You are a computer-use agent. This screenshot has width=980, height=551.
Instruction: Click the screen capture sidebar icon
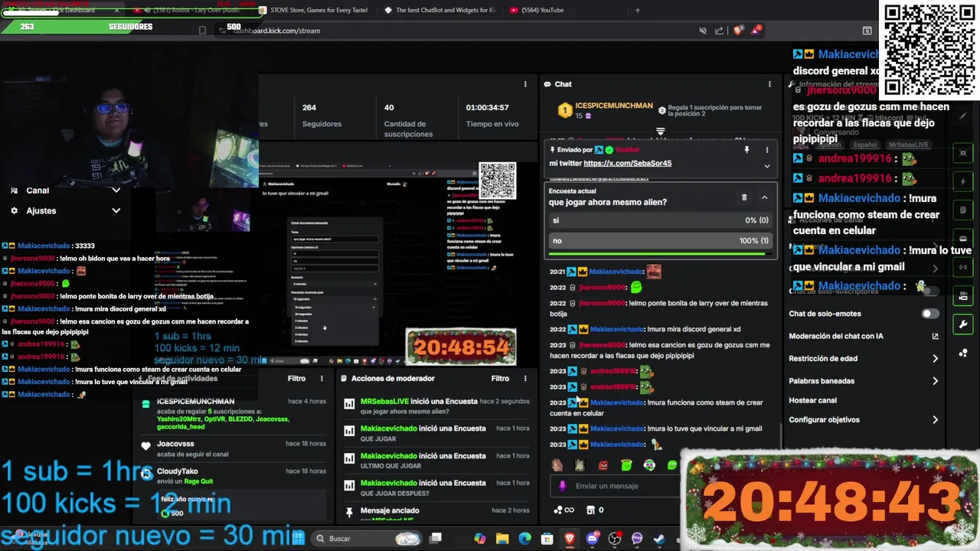click(x=963, y=153)
